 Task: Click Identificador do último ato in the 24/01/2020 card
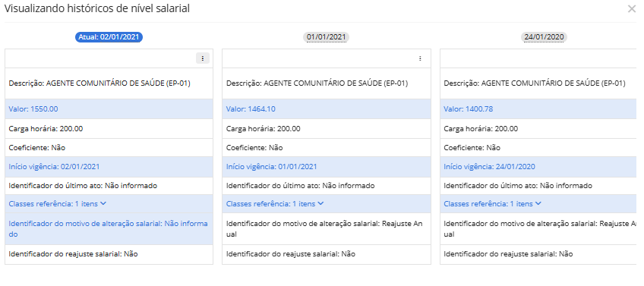pyautogui.click(x=519, y=186)
